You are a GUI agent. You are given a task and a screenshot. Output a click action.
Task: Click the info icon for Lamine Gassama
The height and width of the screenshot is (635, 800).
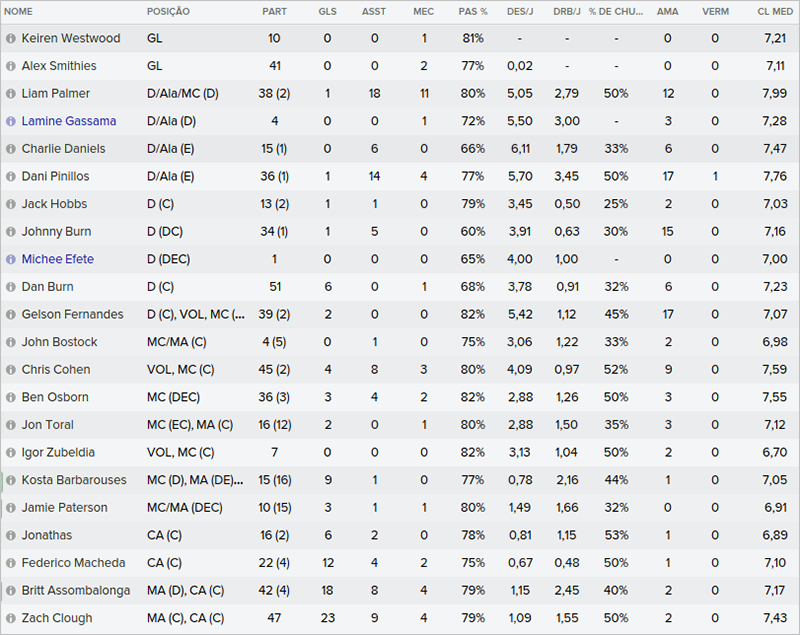[x=11, y=121]
